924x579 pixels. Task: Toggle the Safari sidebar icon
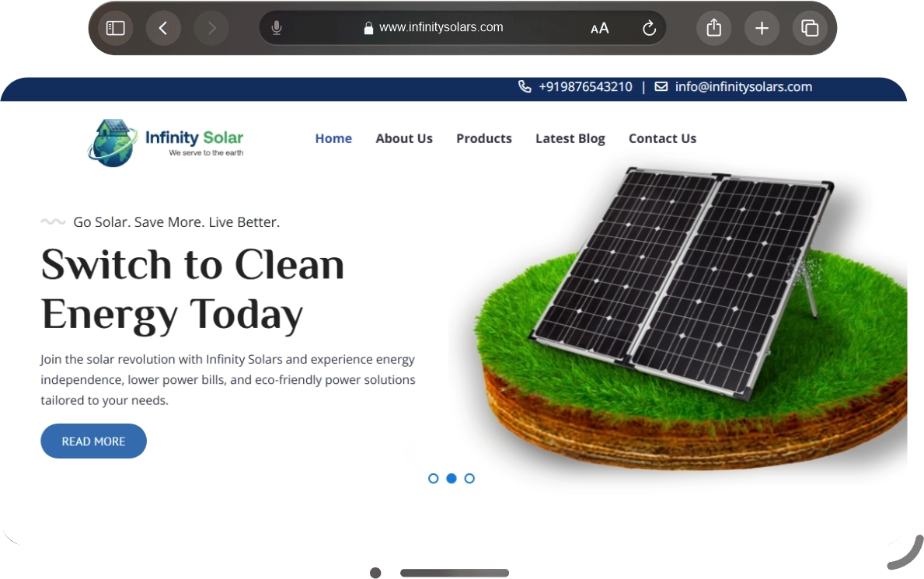tap(115, 29)
